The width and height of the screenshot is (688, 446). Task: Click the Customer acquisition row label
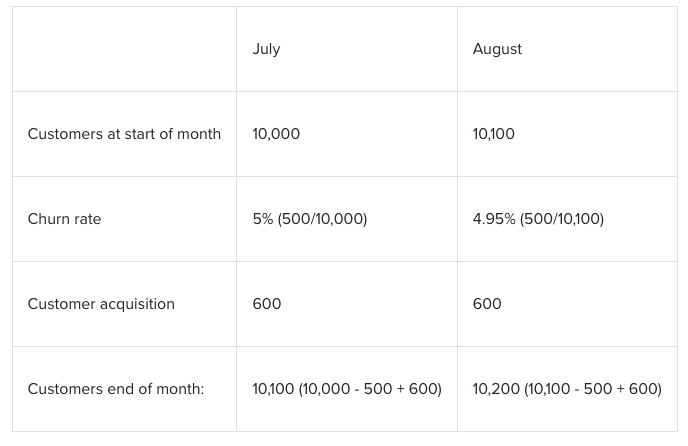coord(101,304)
